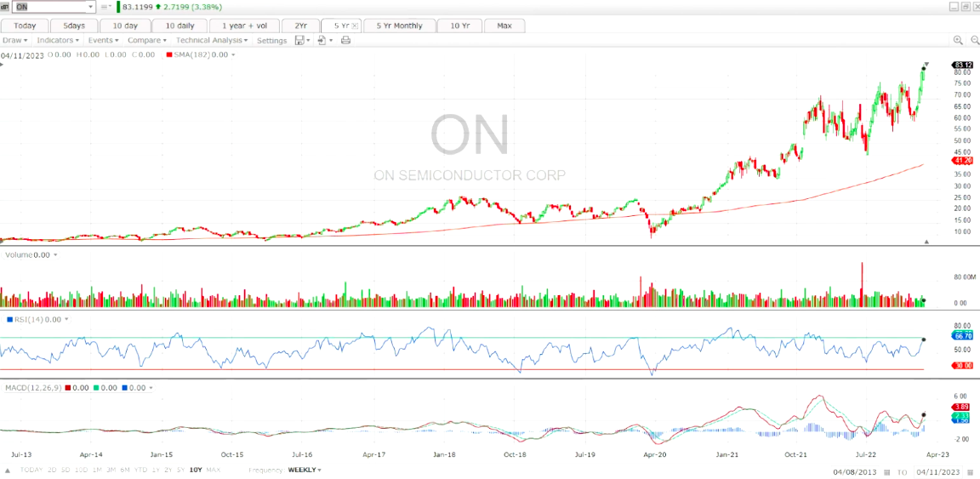Click the green MACD signal color swatch

[x=97, y=388]
